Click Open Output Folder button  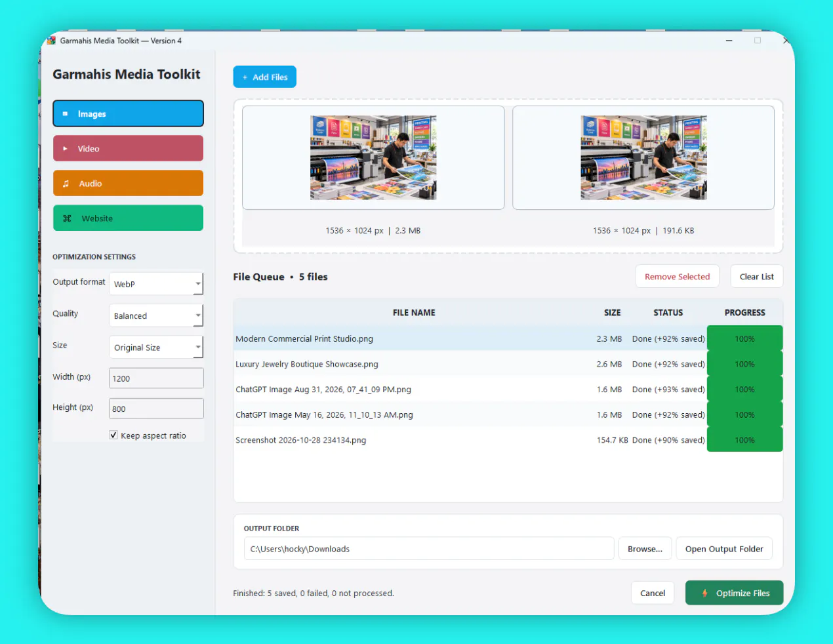[x=724, y=548]
